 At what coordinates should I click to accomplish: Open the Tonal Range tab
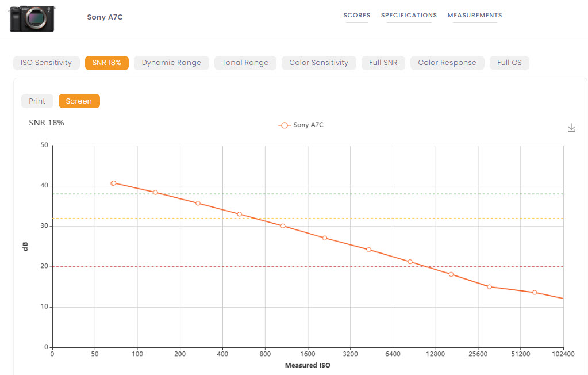[245, 63]
